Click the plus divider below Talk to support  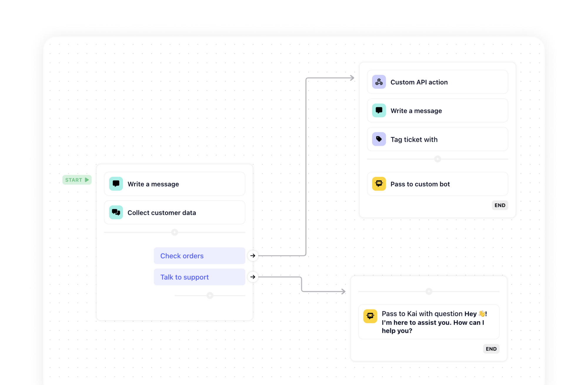210,295
